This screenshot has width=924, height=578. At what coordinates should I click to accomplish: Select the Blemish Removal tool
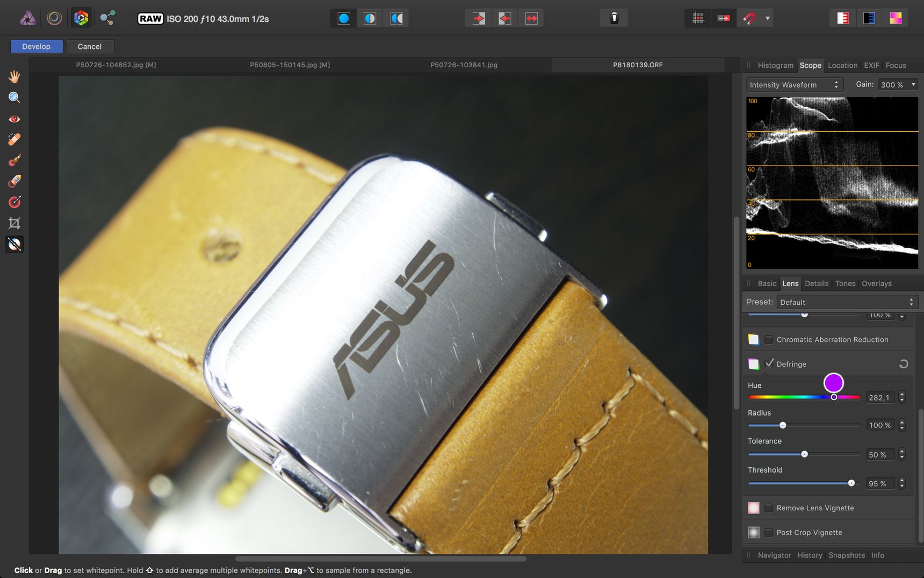coord(15,139)
